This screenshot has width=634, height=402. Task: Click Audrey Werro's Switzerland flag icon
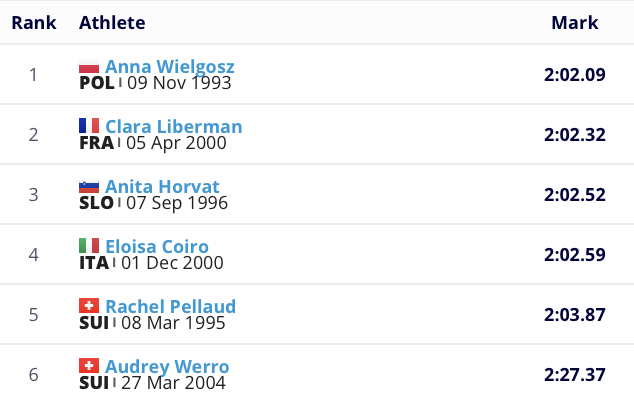[89, 366]
